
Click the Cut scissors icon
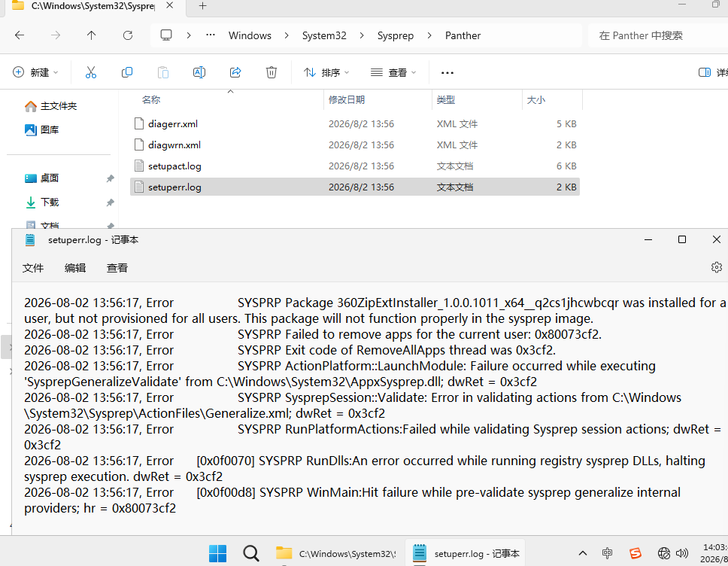pyautogui.click(x=90, y=72)
